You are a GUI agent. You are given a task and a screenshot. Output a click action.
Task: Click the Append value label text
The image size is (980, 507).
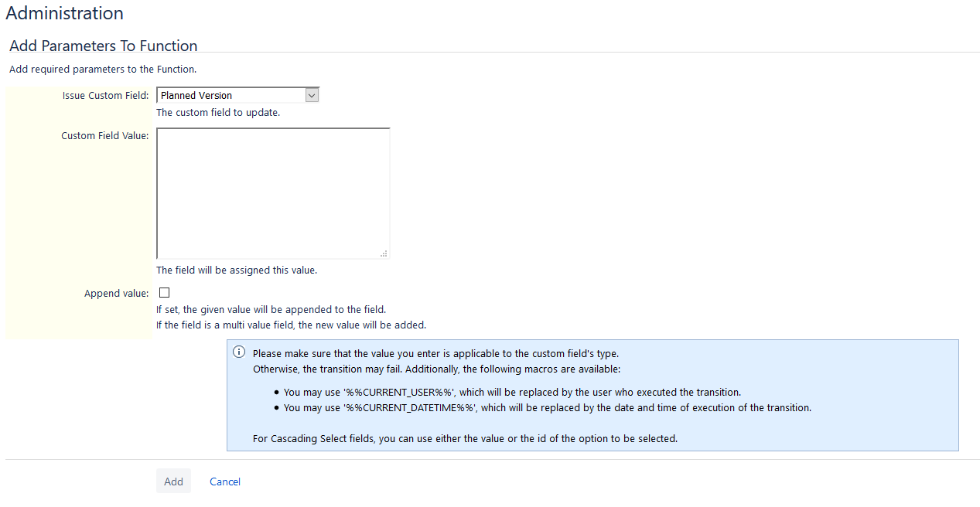click(117, 293)
